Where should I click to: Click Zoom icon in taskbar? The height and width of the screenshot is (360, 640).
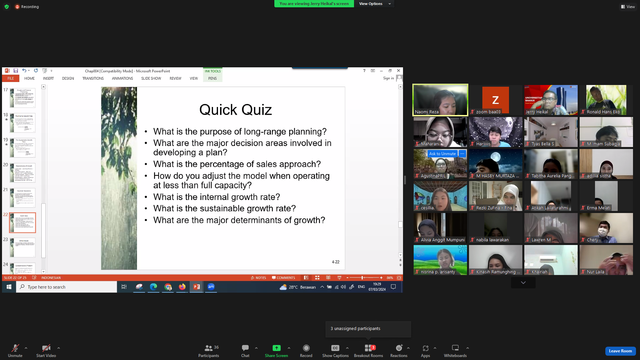211,287
